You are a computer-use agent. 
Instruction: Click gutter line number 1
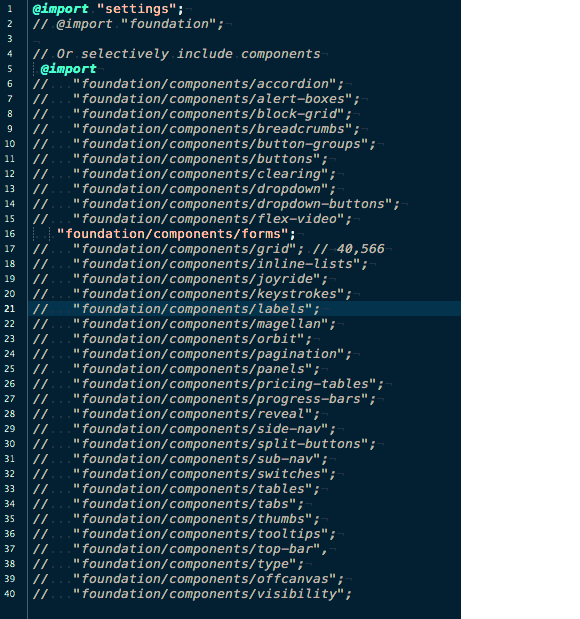[x=10, y=9]
